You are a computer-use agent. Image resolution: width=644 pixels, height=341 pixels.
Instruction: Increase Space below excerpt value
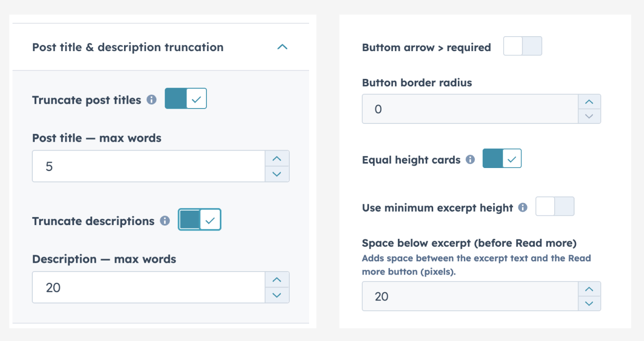pos(589,289)
